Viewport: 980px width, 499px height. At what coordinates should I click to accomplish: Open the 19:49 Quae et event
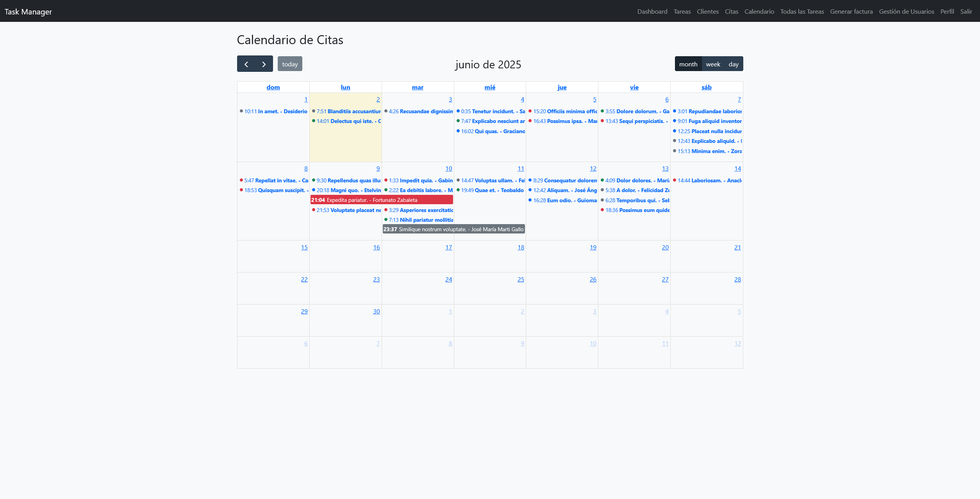490,190
